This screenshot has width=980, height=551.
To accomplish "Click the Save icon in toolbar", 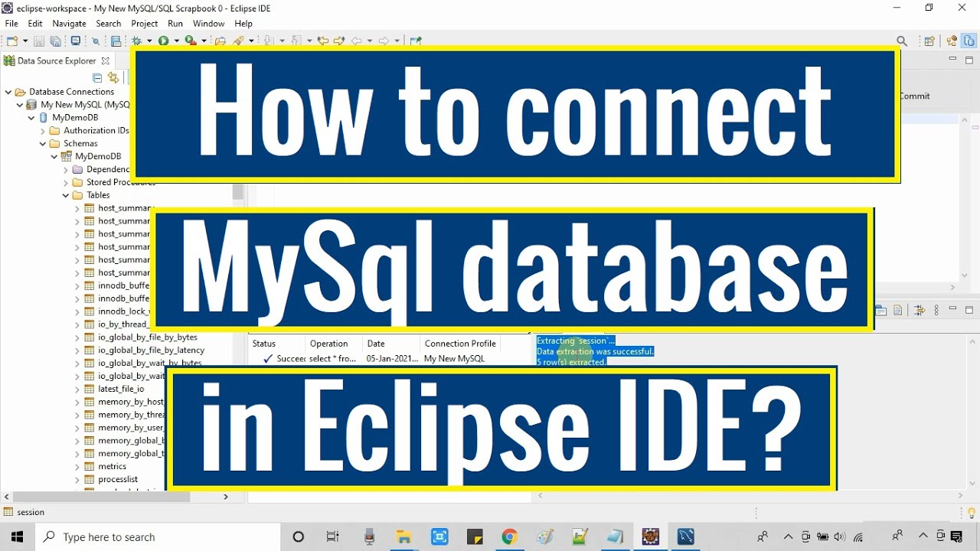I will click(39, 41).
